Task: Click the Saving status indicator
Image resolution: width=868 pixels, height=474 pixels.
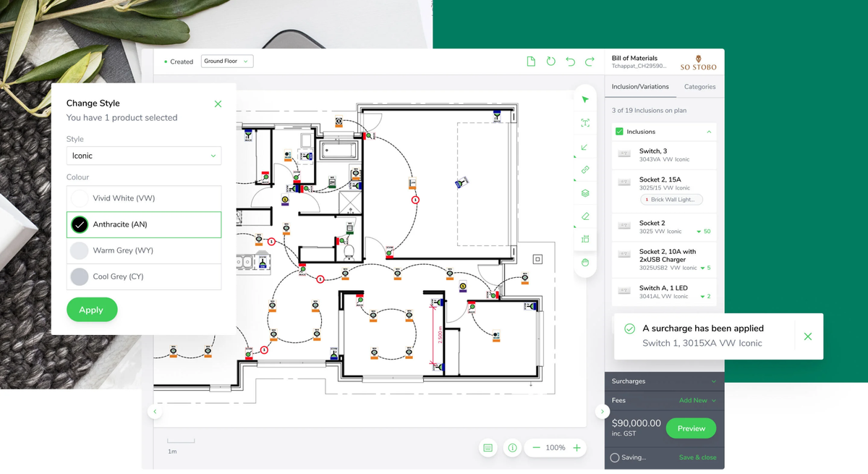Action: coord(628,457)
